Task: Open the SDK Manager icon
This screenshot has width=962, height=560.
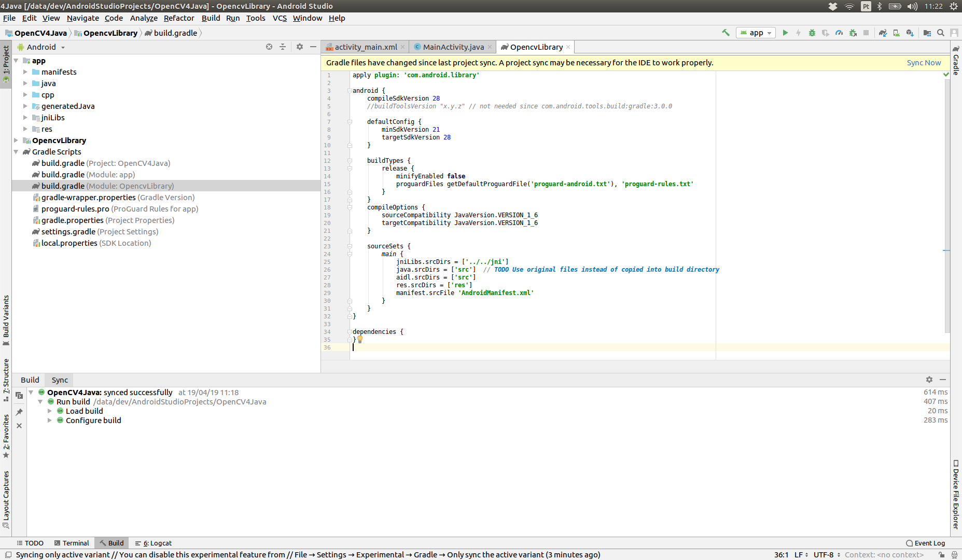Action: point(910,33)
